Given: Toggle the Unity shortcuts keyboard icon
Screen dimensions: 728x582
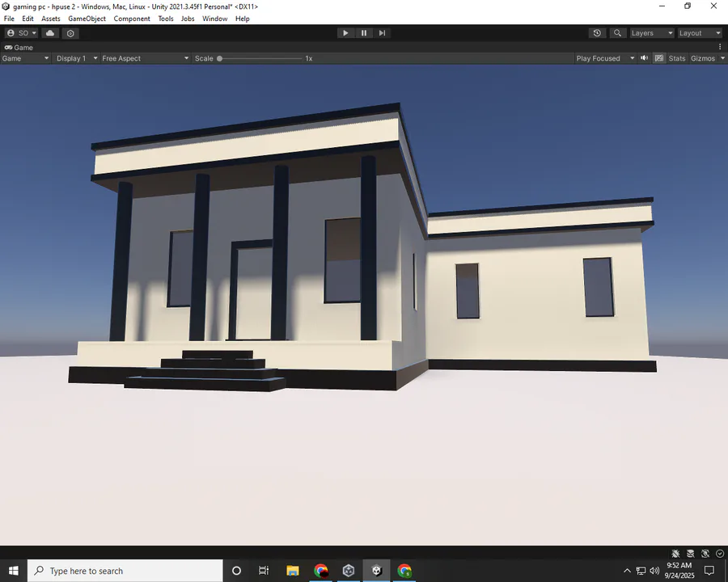Looking at the screenshot, I should click(x=658, y=58).
